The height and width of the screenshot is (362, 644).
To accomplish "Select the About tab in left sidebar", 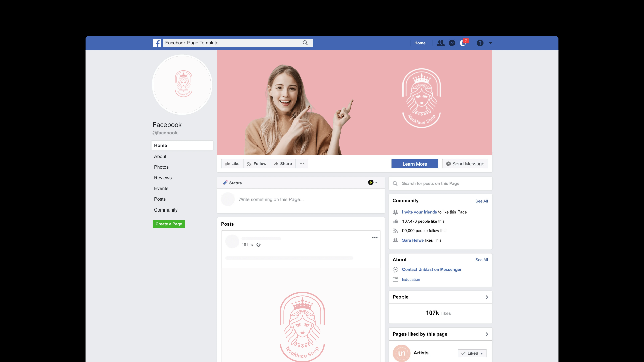I will tap(160, 156).
